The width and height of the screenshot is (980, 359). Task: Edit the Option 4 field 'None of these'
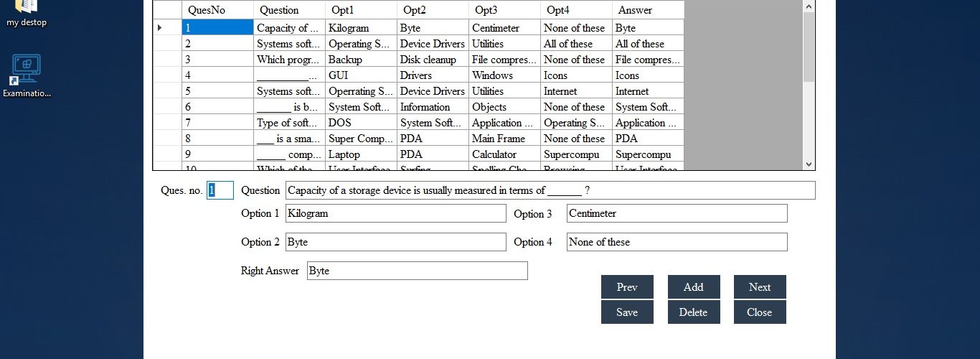677,242
